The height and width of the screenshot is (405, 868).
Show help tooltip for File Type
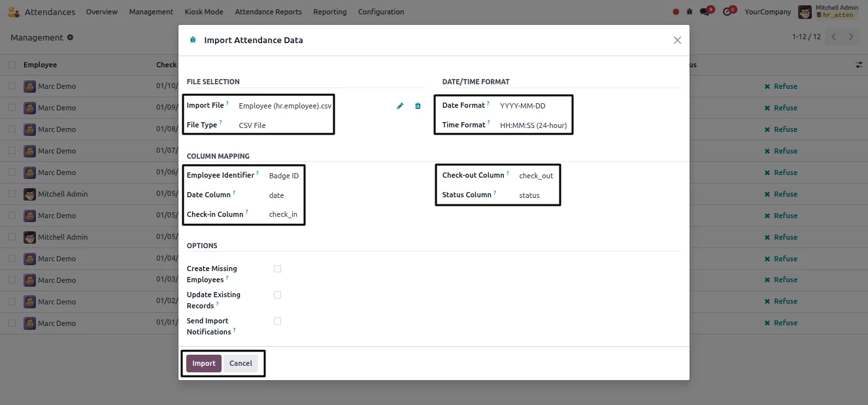click(221, 122)
